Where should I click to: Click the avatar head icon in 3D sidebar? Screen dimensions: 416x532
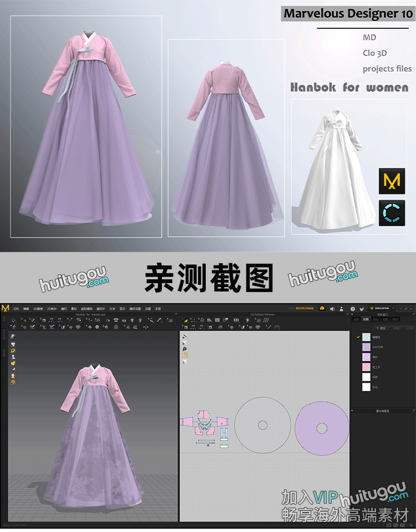pyautogui.click(x=12, y=376)
